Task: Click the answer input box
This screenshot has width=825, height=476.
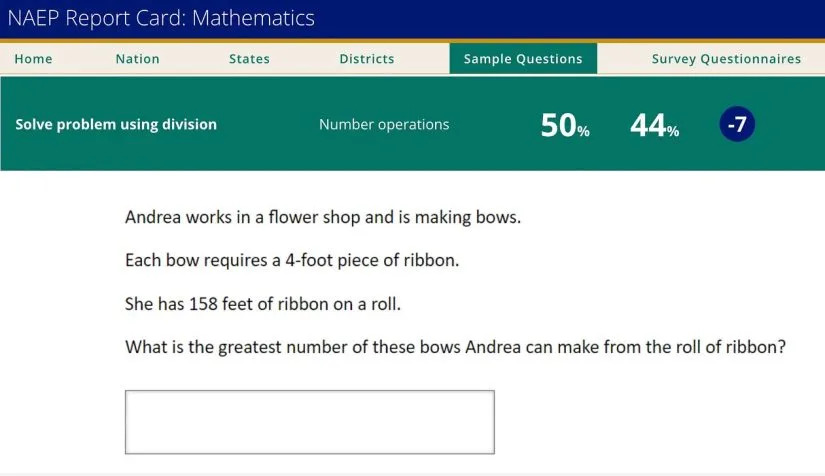Action: click(x=309, y=422)
